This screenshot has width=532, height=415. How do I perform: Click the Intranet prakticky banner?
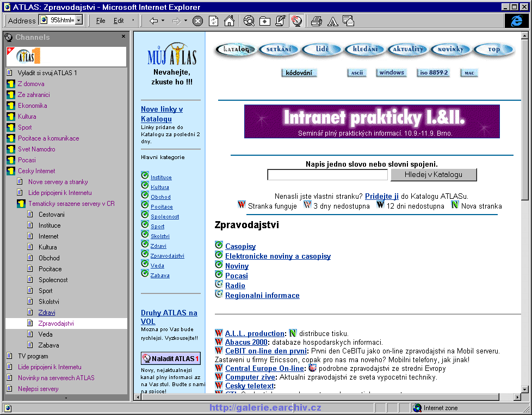(372, 121)
